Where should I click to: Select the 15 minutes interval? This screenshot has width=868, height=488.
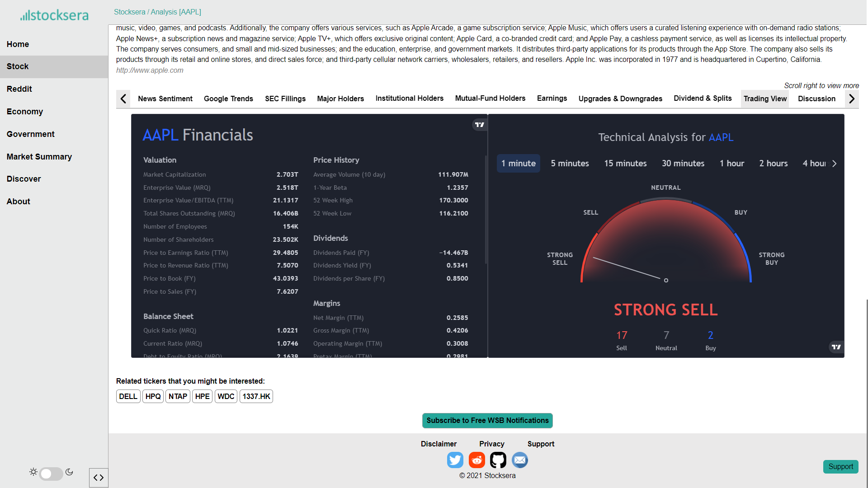point(625,164)
